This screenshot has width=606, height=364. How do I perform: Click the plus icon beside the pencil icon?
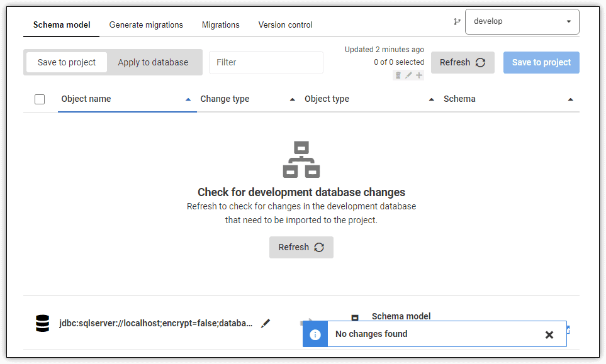point(418,74)
